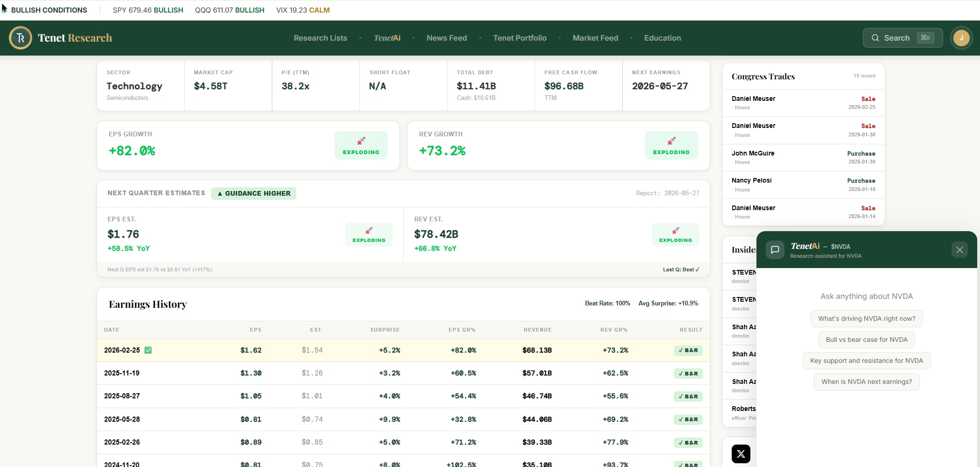
Task: Click the TenetAi chat bubble icon
Action: click(x=775, y=250)
